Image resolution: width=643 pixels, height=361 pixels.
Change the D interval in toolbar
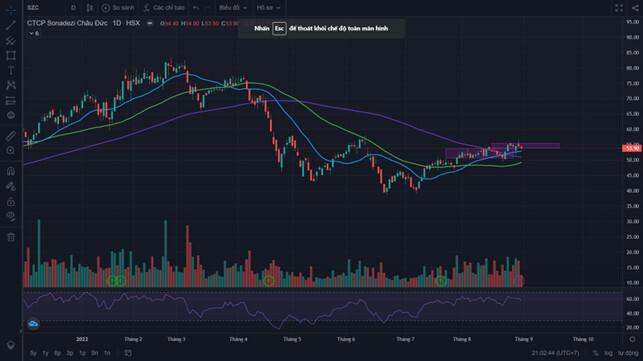pos(73,8)
